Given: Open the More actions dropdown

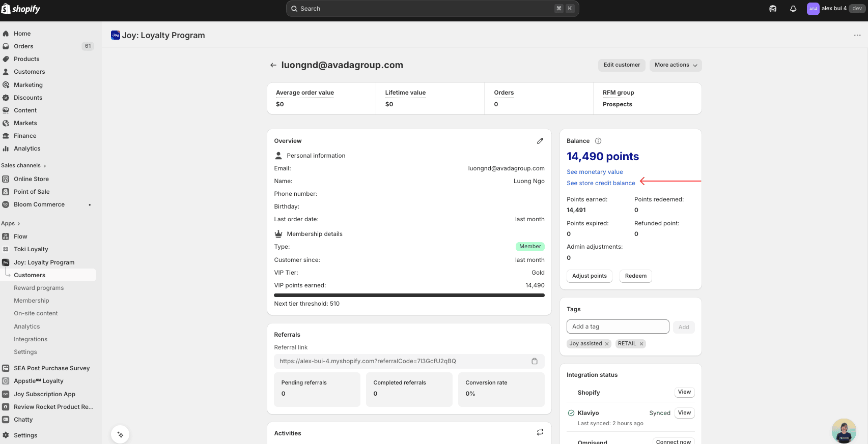Looking at the screenshot, I should tap(676, 65).
